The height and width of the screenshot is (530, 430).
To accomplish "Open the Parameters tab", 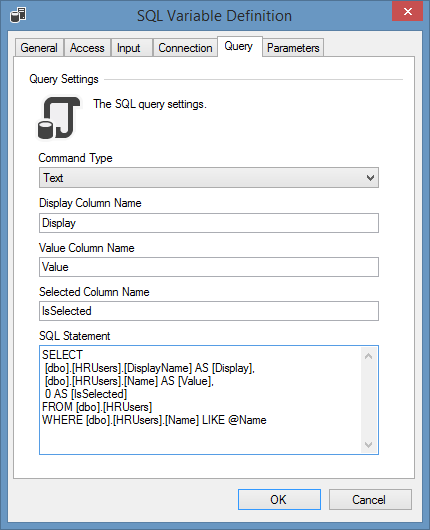I will [293, 48].
